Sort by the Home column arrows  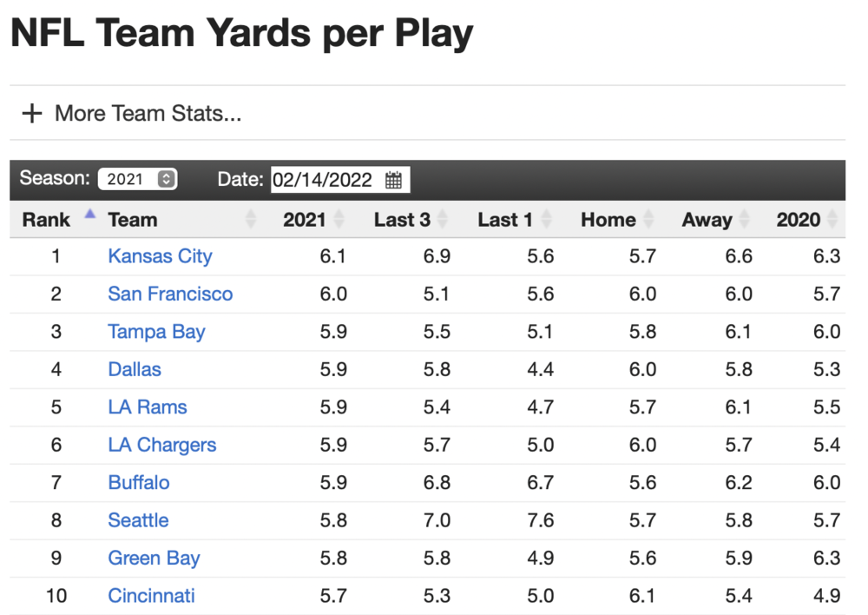pyautogui.click(x=648, y=220)
